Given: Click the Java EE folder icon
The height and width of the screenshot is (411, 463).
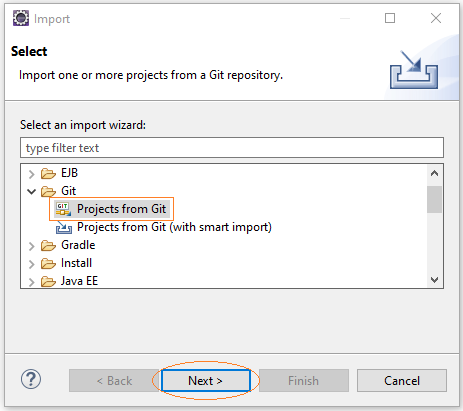Looking at the screenshot, I should pyautogui.click(x=48, y=282).
